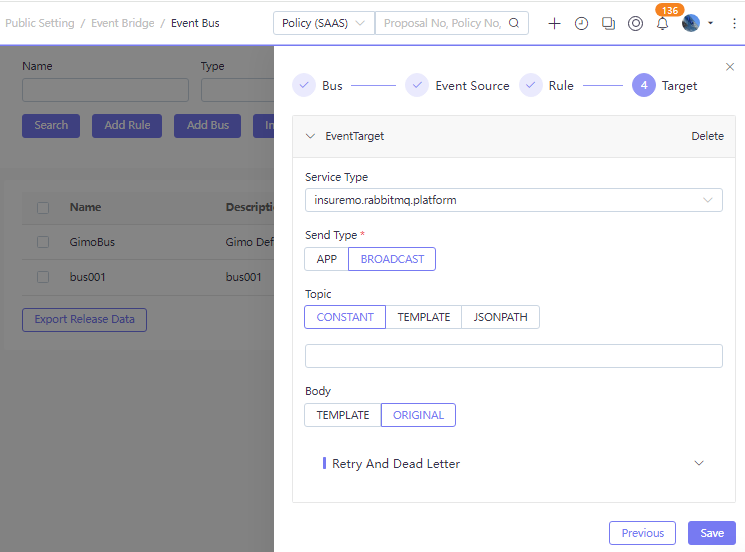Collapse the EventTarget section chevron
Viewport: 745px width, 552px height.
click(x=310, y=136)
